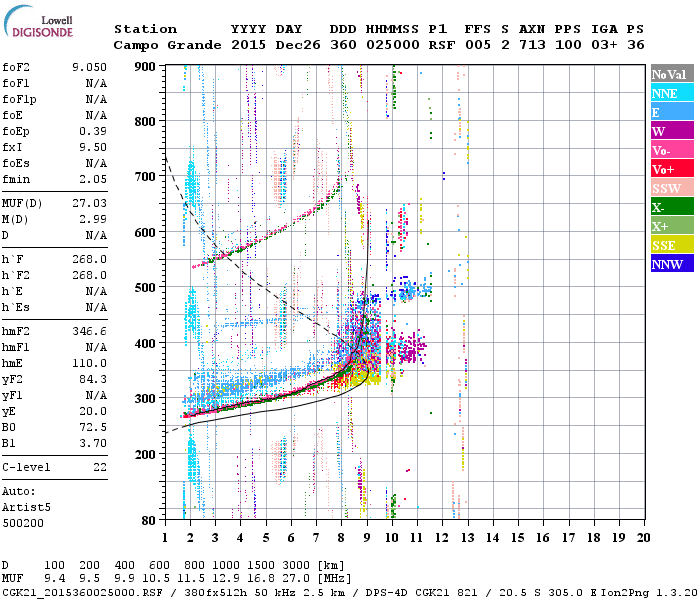Click the IGA value 03+
The height and width of the screenshot is (600, 700).
point(604,45)
